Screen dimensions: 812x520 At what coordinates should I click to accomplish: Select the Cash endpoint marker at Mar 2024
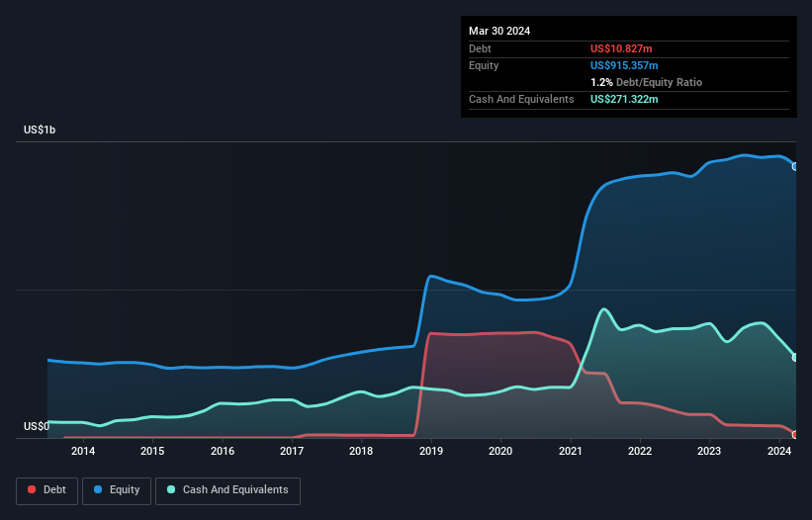pyautogui.click(x=795, y=358)
